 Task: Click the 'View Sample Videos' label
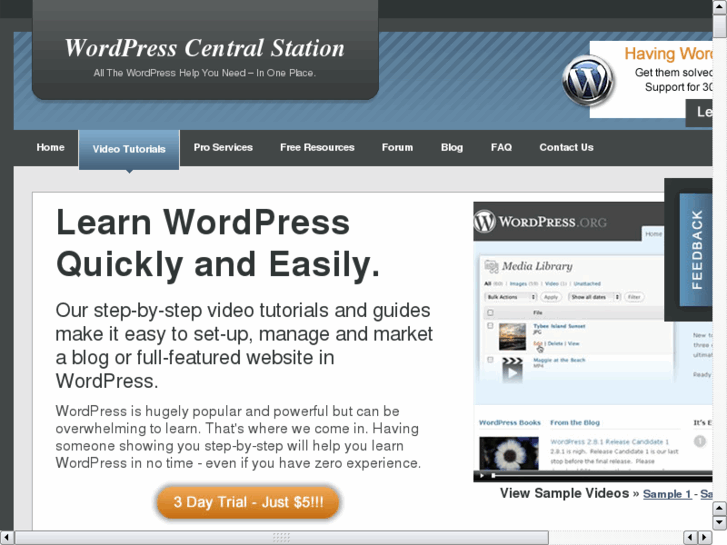coord(564,493)
